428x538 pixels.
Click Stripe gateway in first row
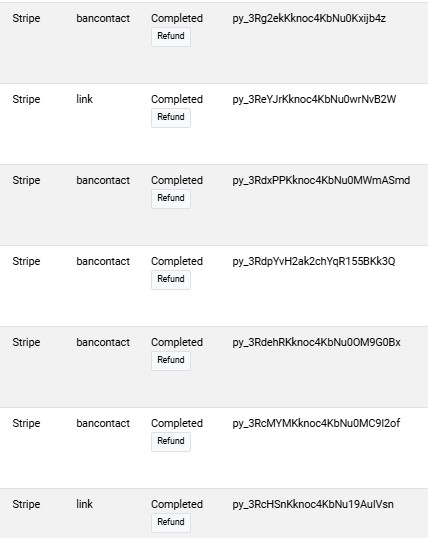pyautogui.click(x=26, y=19)
